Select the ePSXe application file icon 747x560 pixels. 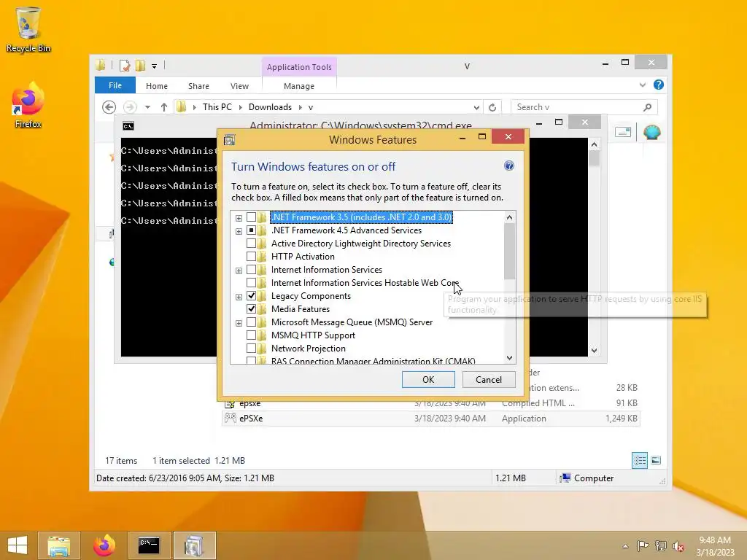tap(230, 418)
